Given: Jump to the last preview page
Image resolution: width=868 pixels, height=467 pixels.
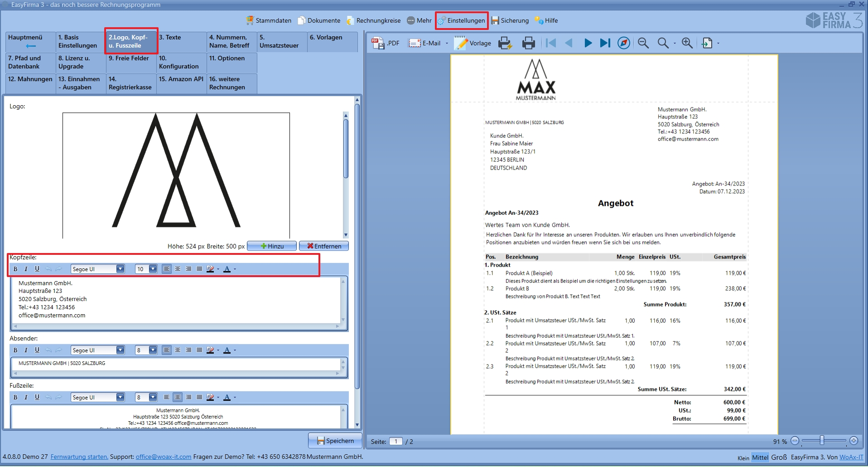Looking at the screenshot, I should click(x=605, y=43).
